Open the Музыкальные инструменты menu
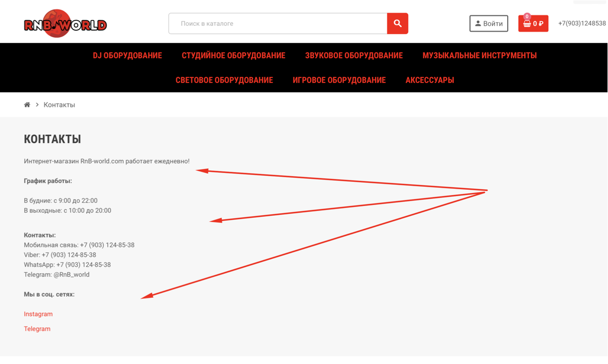 pyautogui.click(x=479, y=56)
